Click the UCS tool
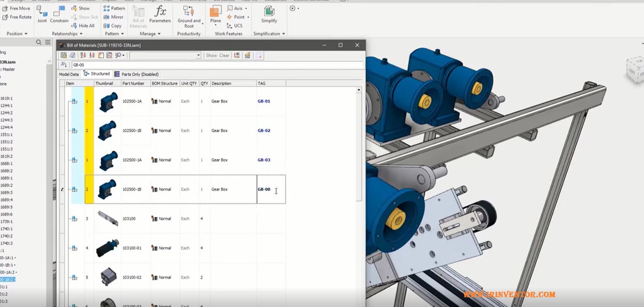This screenshot has height=307, width=644. (235, 26)
